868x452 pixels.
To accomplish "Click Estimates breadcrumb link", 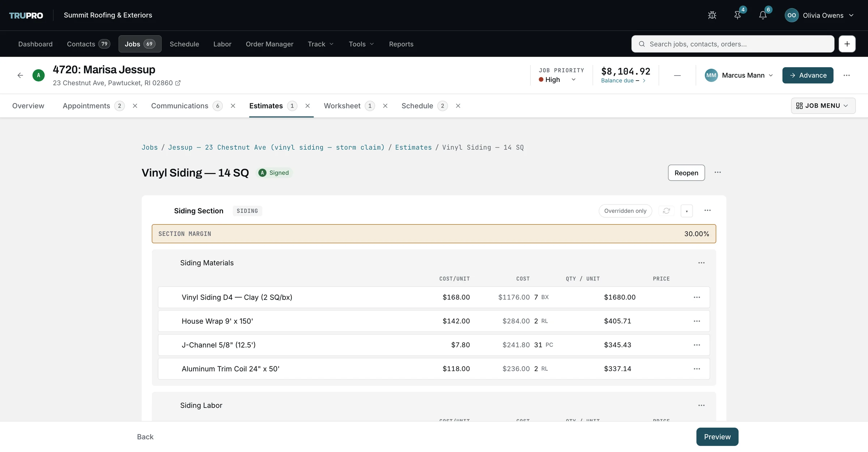I will (413, 147).
